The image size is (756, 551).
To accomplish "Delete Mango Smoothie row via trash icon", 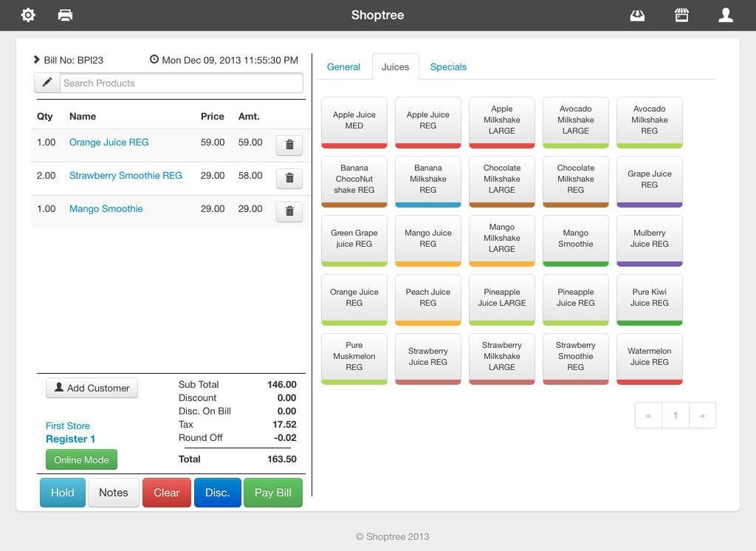I will (289, 211).
